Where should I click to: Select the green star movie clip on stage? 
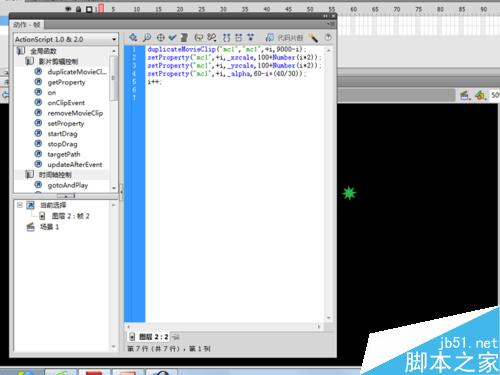point(349,193)
